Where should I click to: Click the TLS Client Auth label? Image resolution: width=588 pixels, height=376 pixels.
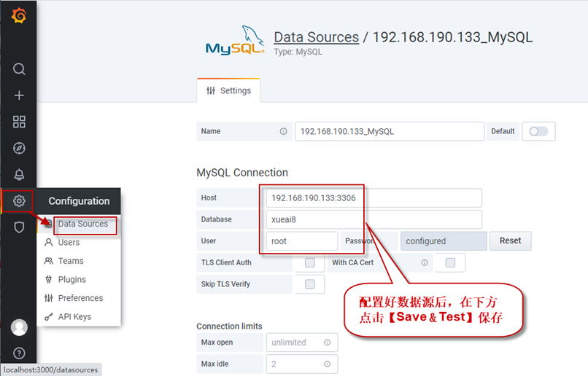[226, 262]
